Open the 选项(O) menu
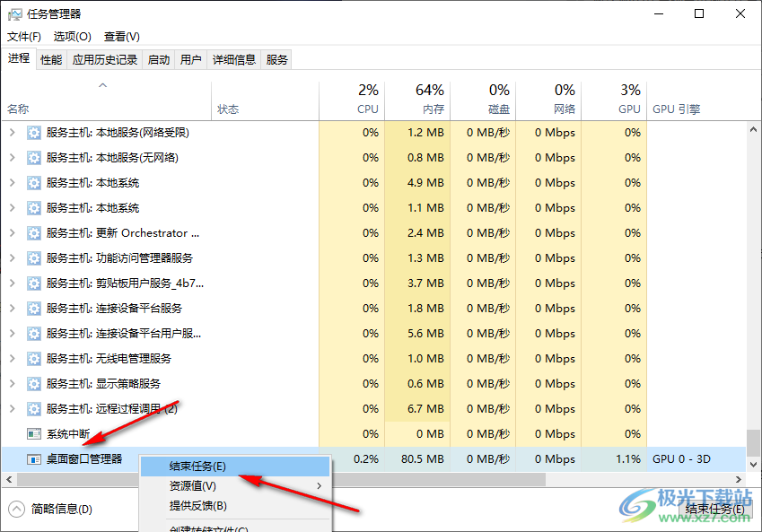Viewport: 762px width, 532px height. pos(72,37)
